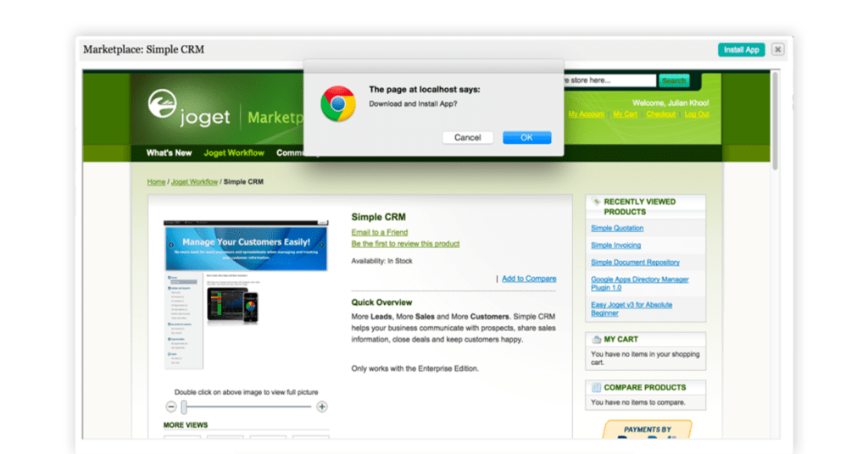Click the zoom out minus icon
Viewport: 868px width, 454px height.
pyautogui.click(x=170, y=407)
